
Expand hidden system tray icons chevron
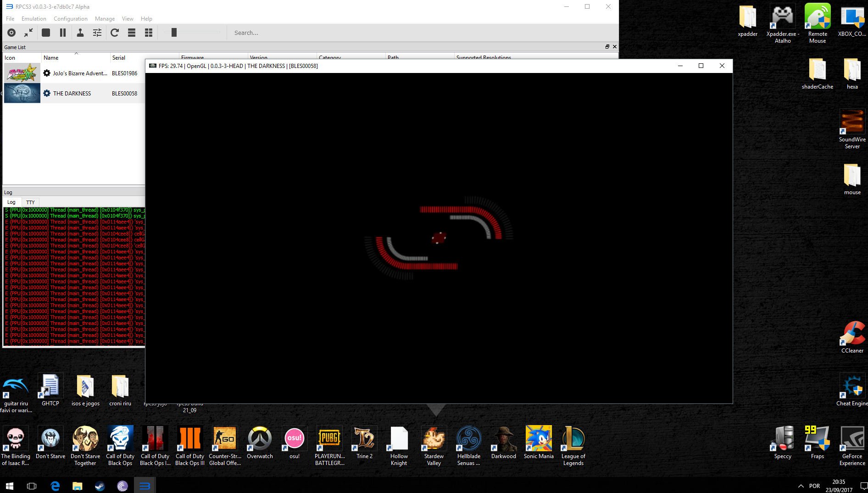click(x=801, y=486)
